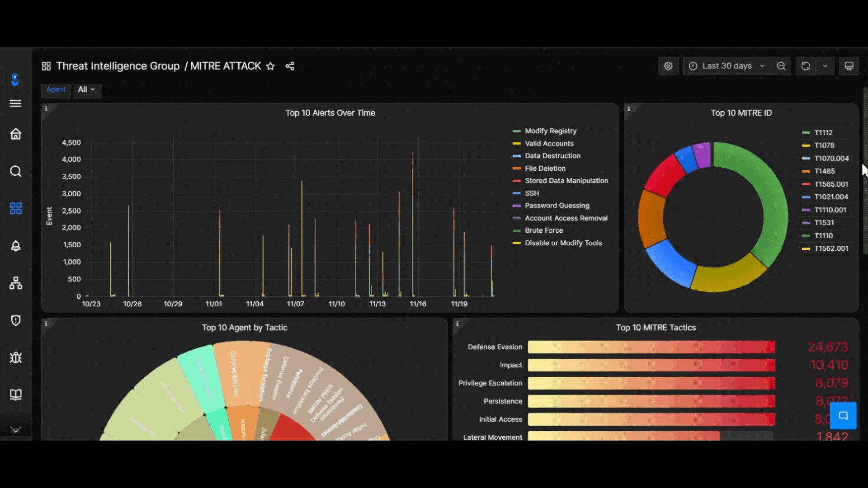This screenshot has height=488, width=868.
Task: Open the shield icon in sidebar
Action: [x=16, y=320]
